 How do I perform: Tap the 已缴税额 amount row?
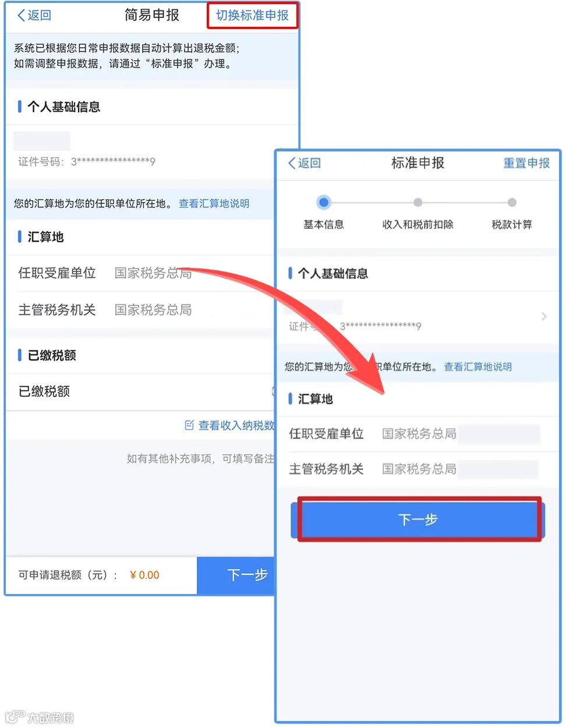[140, 391]
